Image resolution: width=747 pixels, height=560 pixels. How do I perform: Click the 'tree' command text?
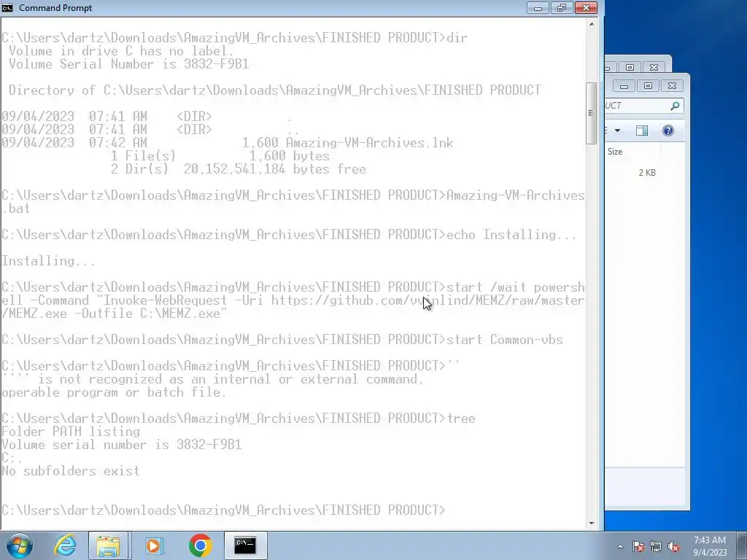461,418
